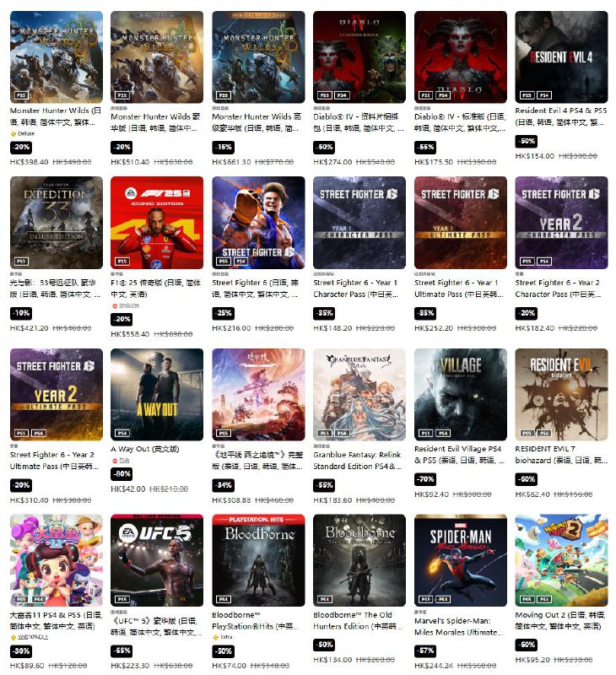Select the A Way Out game thumbnail
This screenshot has width=616, height=675.
pyautogui.click(x=157, y=395)
